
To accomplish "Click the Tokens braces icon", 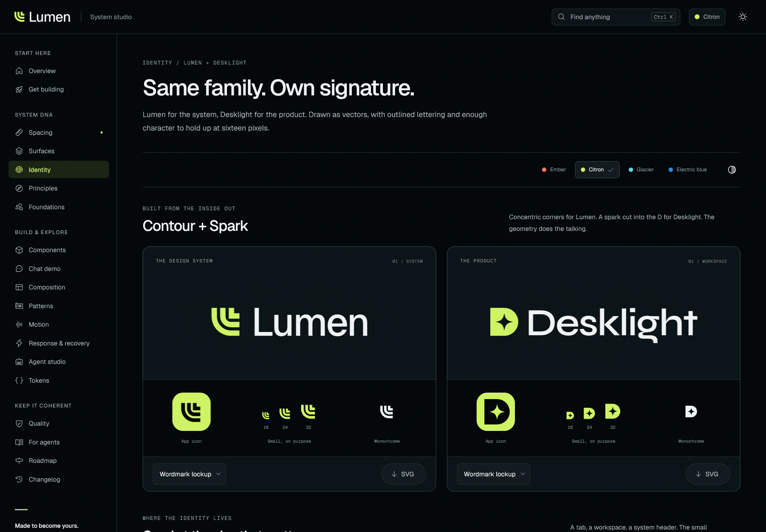I will 19,381.
